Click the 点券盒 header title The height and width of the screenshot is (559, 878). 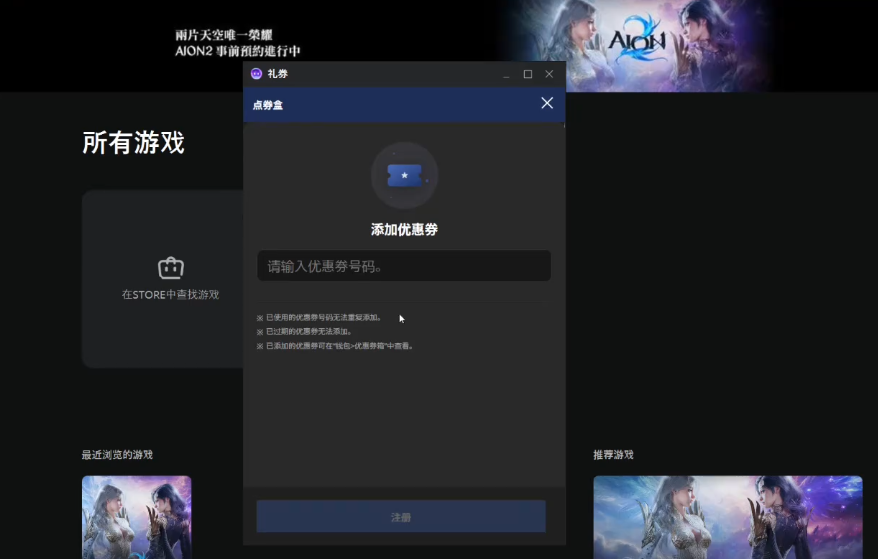[268, 105]
